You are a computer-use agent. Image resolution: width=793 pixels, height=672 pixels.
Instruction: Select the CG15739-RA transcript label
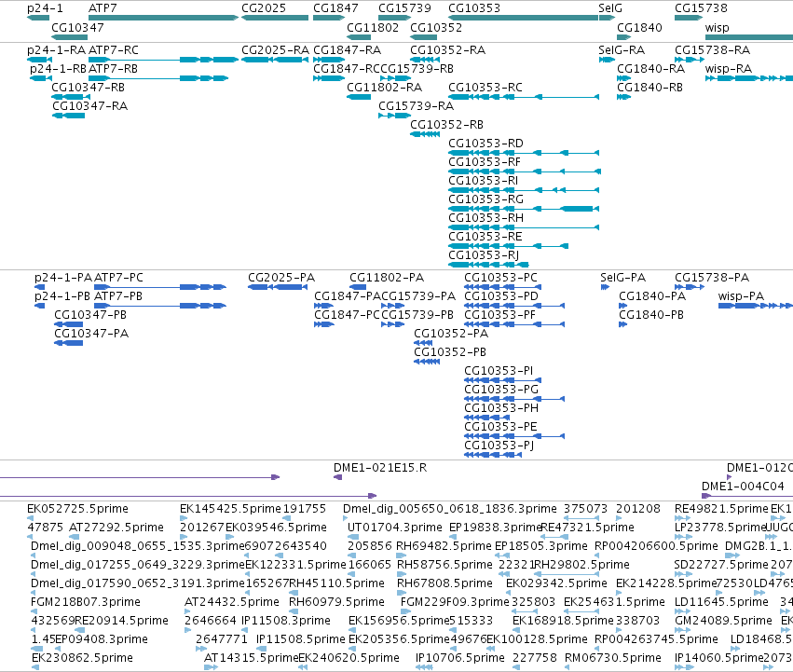point(417,106)
